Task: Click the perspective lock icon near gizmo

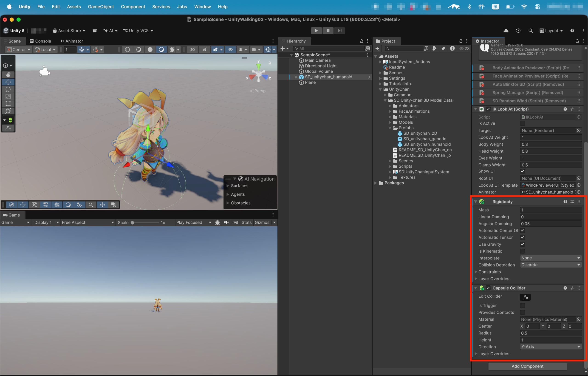Action: coord(270,63)
